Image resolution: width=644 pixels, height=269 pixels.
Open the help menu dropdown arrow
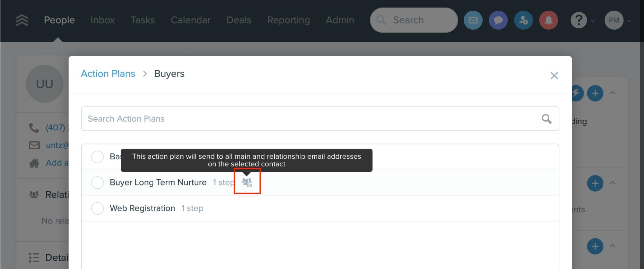tap(592, 21)
